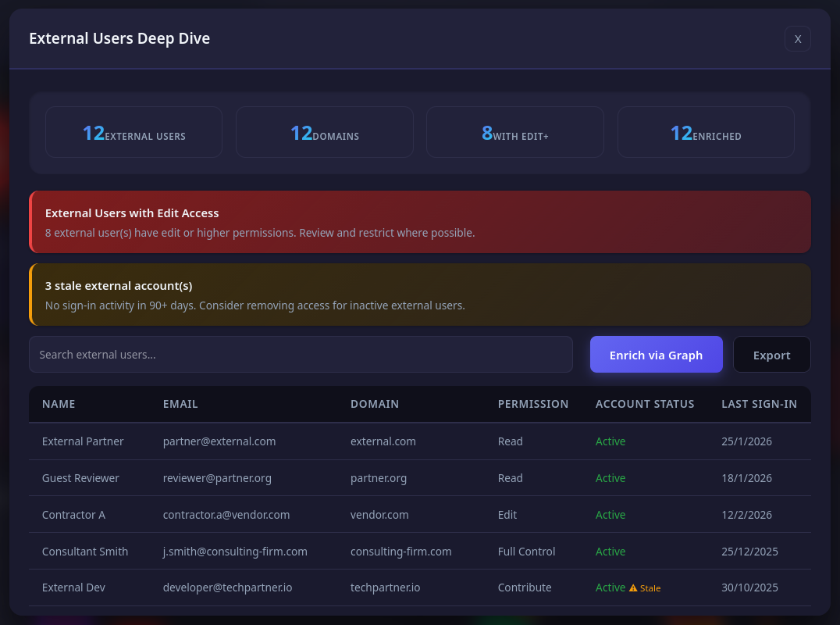Image resolution: width=840 pixels, height=625 pixels.
Task: Select the 12 Domains stat card
Action: (324, 133)
